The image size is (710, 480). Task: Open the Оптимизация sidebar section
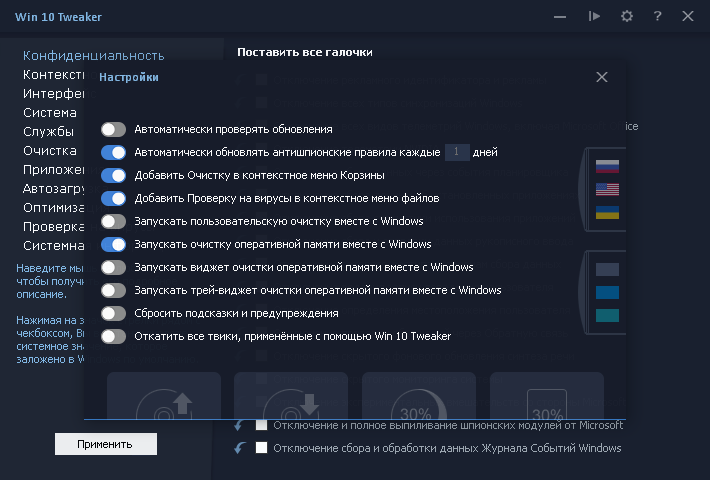53,208
